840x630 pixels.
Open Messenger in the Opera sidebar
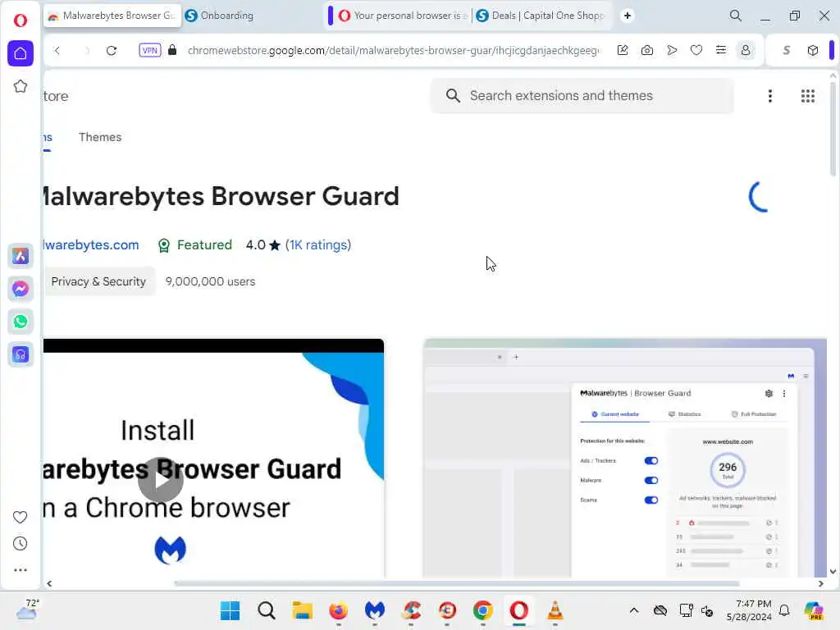point(21,289)
